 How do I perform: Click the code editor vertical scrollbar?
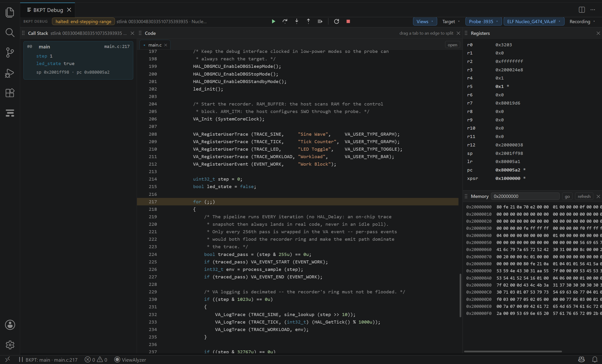click(x=460, y=295)
